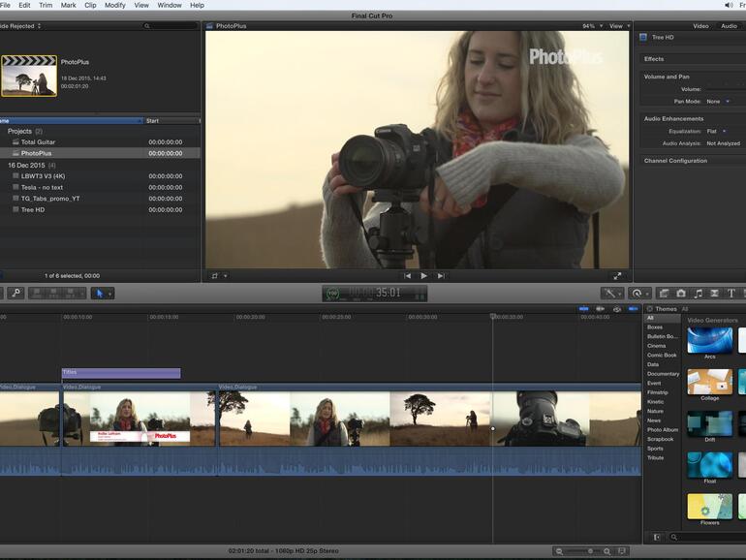Open the Pan Mode dropdown
746x560 pixels.
point(717,101)
